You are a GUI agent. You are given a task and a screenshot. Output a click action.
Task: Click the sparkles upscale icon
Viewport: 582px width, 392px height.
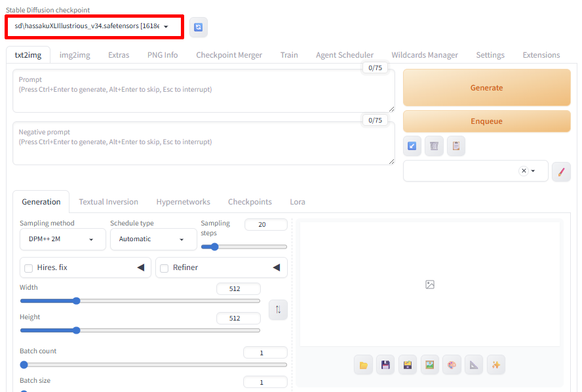point(496,365)
